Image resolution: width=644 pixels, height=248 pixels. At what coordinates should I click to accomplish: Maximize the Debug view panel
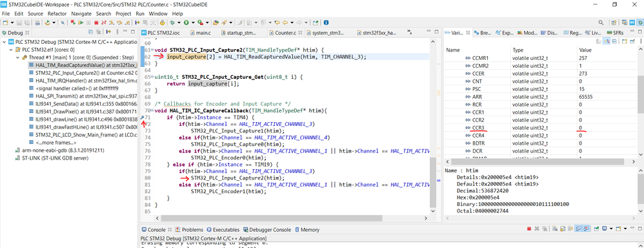[x=133, y=31]
